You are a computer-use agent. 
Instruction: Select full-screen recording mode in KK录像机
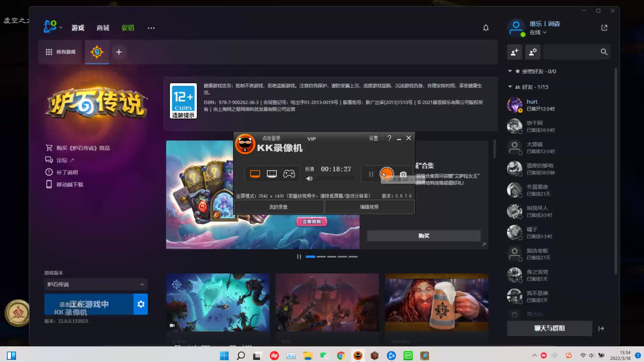255,174
